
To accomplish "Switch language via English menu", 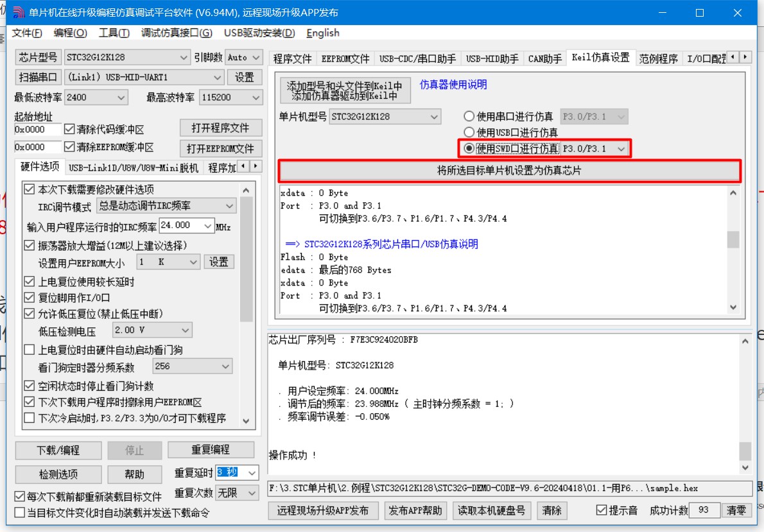I will point(322,33).
